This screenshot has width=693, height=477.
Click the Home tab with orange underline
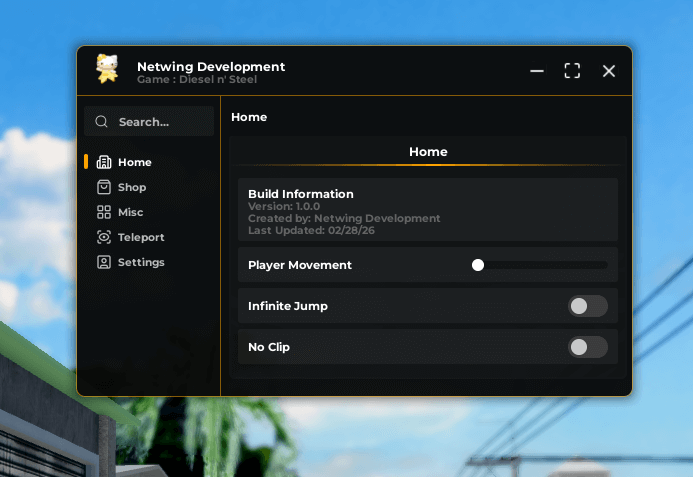(428, 152)
